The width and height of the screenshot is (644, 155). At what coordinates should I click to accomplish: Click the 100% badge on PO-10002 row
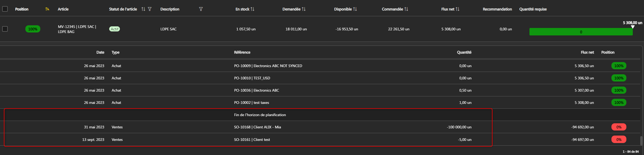pos(619,103)
